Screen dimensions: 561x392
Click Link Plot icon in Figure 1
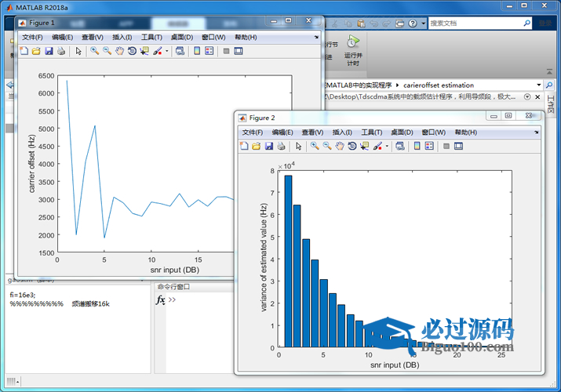[x=180, y=51]
